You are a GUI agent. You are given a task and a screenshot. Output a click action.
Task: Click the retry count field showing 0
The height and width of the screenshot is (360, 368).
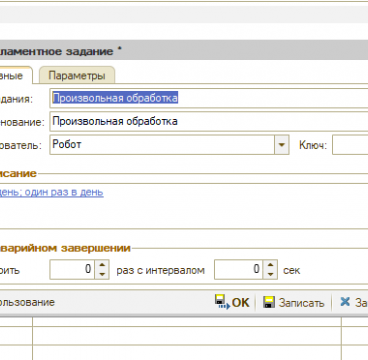72,269
